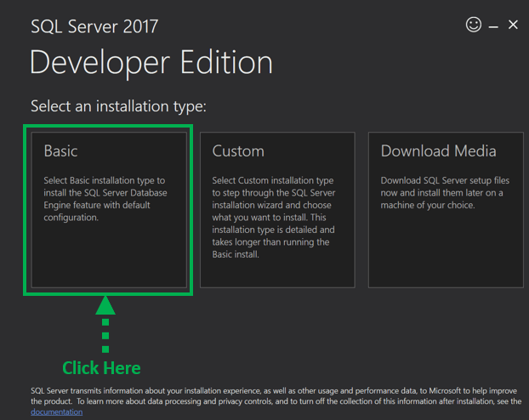The image size is (529, 420).
Task: Click the Custom tile's description paragraph
Action: click(273, 217)
